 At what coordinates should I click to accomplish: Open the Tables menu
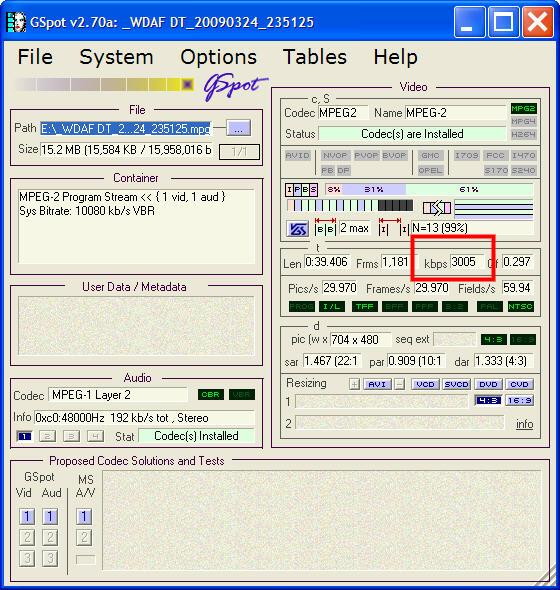point(315,57)
